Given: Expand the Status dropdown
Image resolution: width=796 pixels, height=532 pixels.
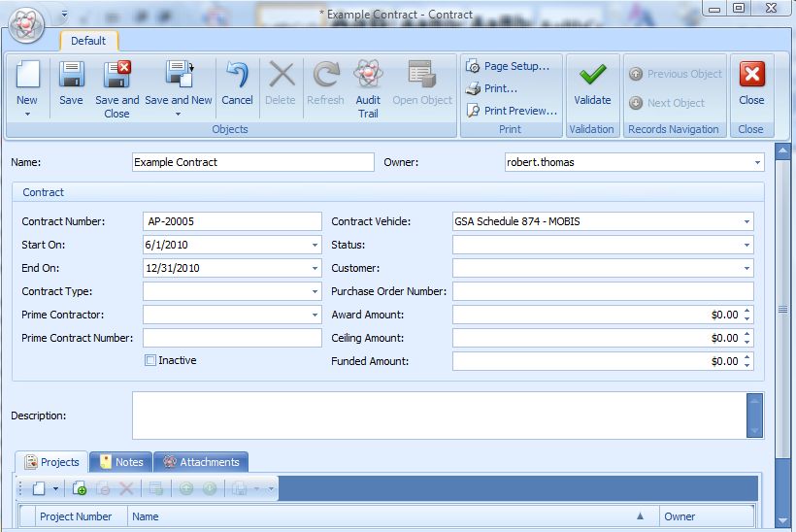Looking at the screenshot, I should [x=746, y=246].
